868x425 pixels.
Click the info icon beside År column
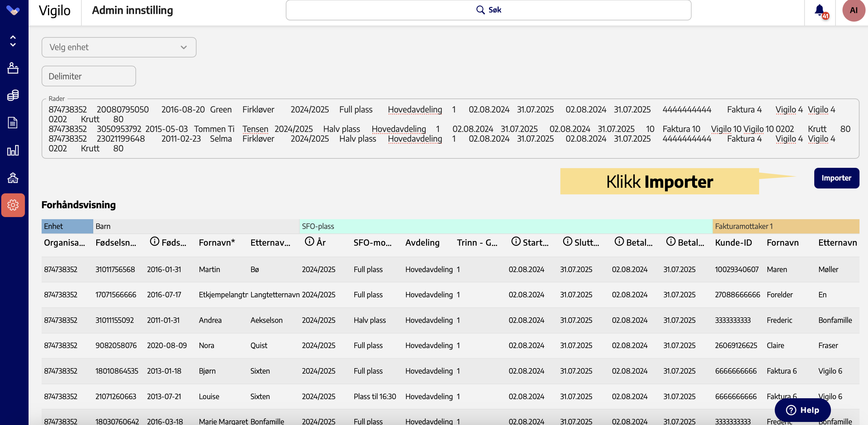coord(309,241)
